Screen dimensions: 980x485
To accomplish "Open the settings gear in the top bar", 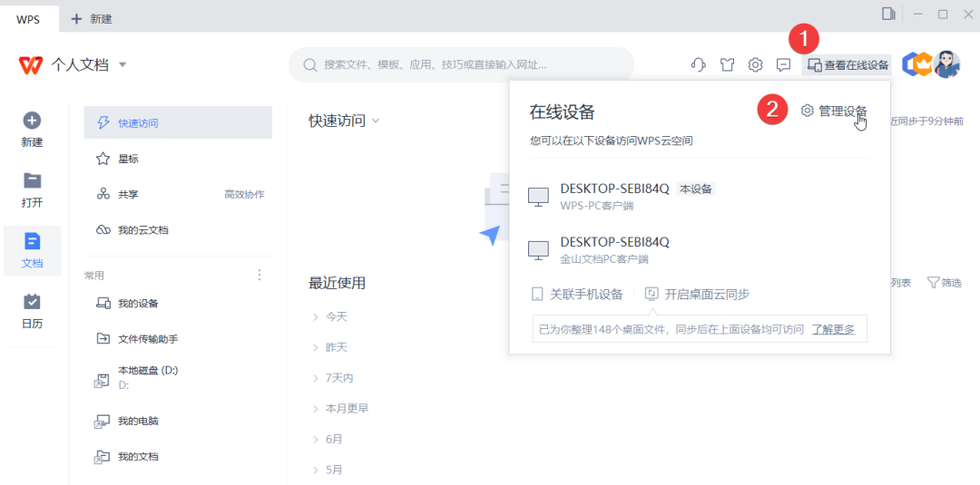I will pos(755,64).
